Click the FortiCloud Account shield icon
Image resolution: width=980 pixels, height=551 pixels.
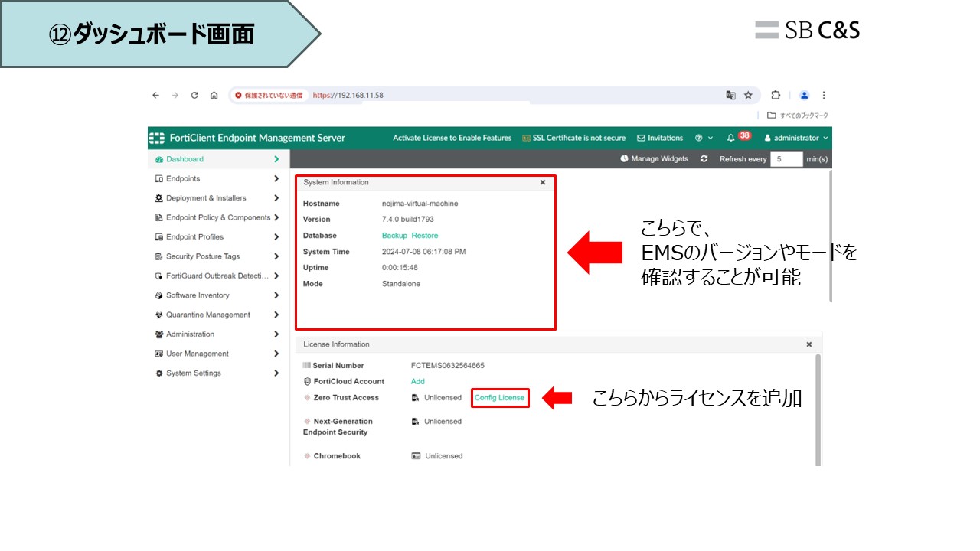click(x=307, y=381)
